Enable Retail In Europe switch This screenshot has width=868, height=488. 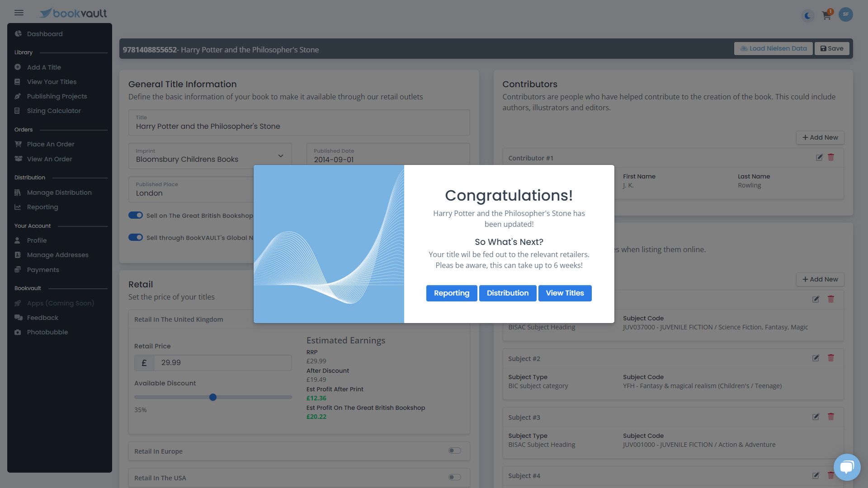tap(455, 450)
